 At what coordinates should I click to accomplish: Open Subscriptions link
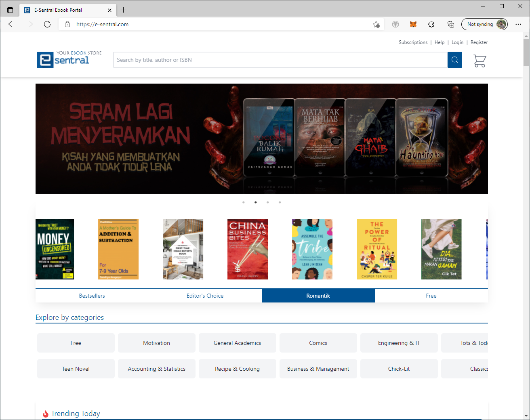[x=413, y=42]
